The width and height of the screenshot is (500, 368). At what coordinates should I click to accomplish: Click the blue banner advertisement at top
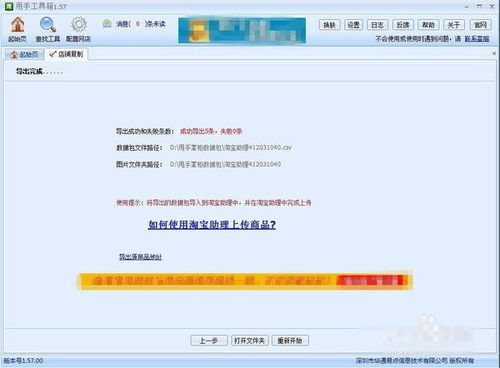tap(242, 31)
